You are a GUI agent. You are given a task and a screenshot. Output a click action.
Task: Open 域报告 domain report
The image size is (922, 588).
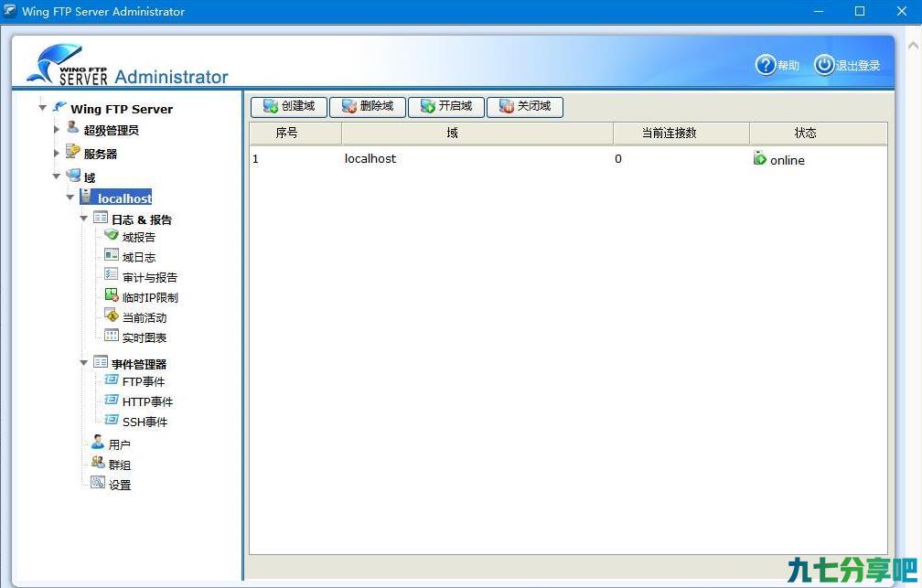pyautogui.click(x=139, y=238)
